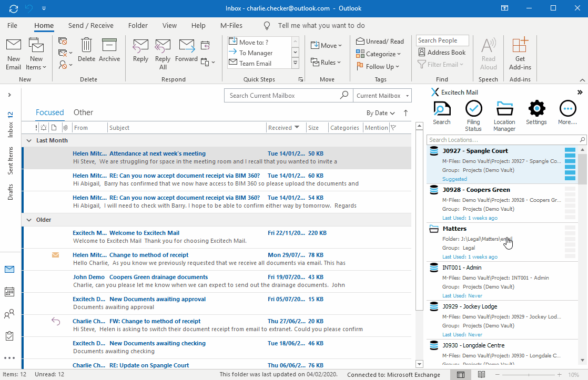Switch to Reading view in status bar
Viewport: 588px width, 380px height.
click(482, 375)
